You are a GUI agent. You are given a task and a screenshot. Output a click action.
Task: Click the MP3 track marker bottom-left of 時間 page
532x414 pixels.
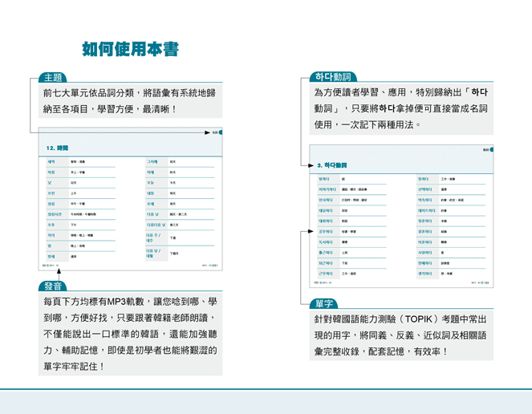coord(51,266)
